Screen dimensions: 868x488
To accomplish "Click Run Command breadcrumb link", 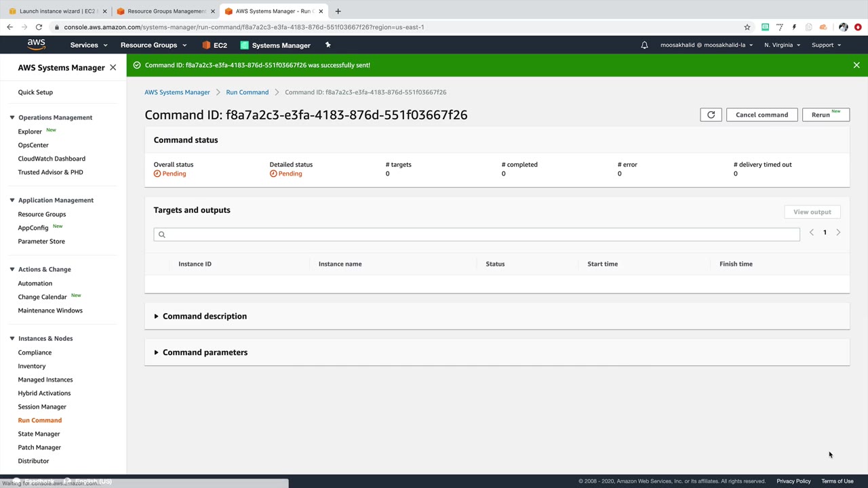I will tap(248, 92).
